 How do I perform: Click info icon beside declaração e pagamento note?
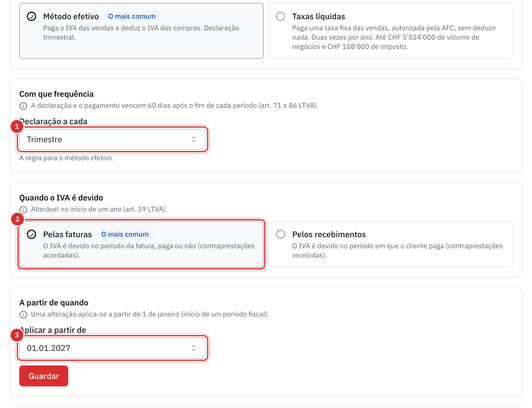coord(23,106)
